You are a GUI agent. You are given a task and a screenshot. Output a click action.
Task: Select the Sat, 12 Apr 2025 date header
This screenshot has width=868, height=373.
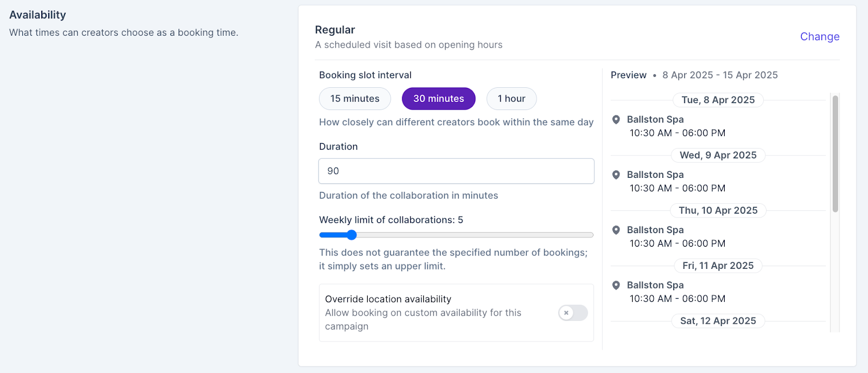[x=718, y=321]
